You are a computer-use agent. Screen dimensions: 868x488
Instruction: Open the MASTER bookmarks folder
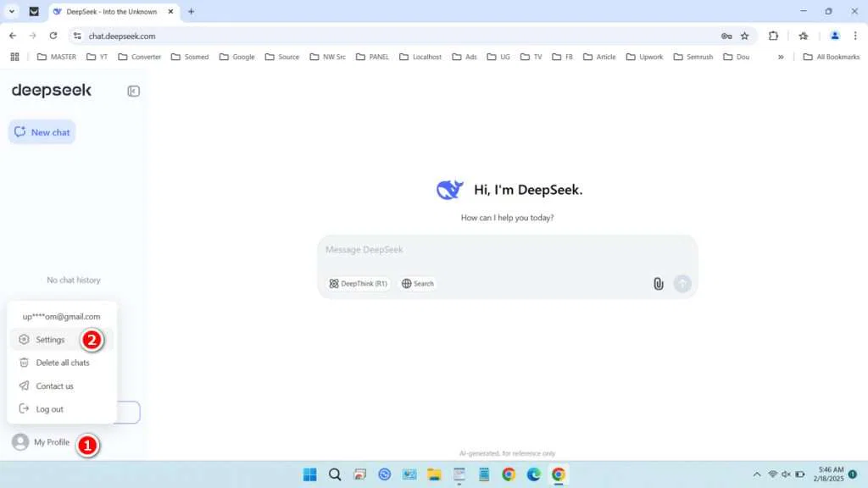point(56,57)
